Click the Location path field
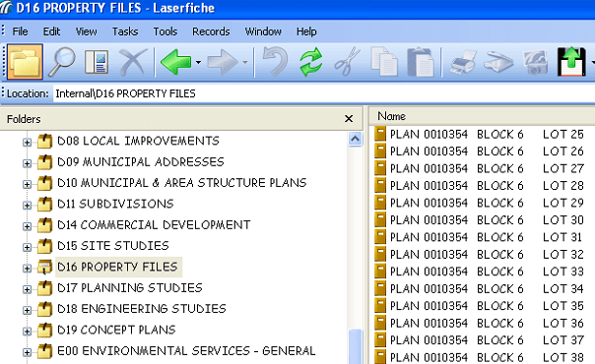595x364 pixels. (x=324, y=93)
